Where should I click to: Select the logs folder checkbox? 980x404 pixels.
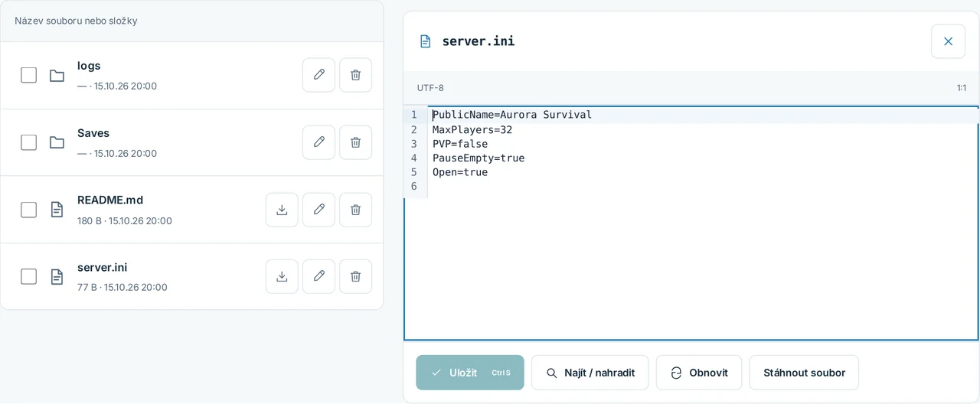28,75
